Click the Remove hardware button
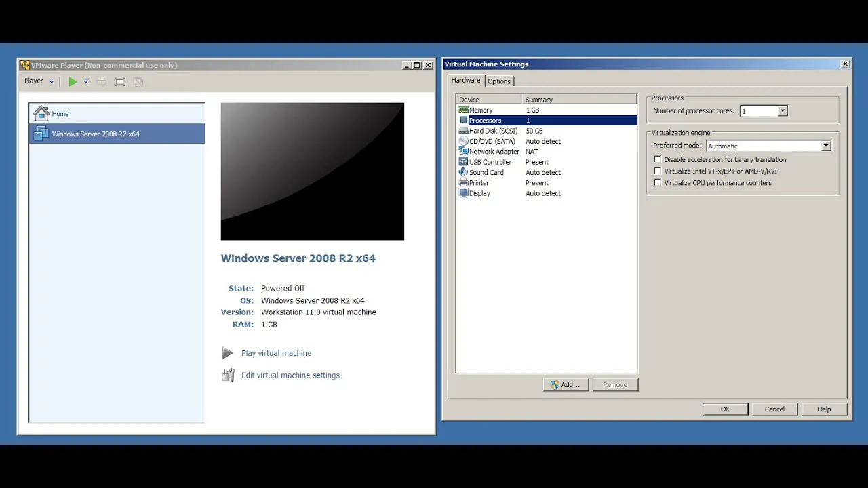Screen dimensions: 868x488 click(615, 384)
